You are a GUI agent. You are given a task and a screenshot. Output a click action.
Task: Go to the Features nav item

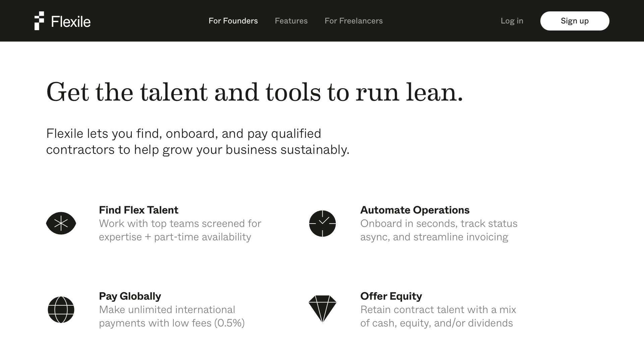[x=291, y=21]
